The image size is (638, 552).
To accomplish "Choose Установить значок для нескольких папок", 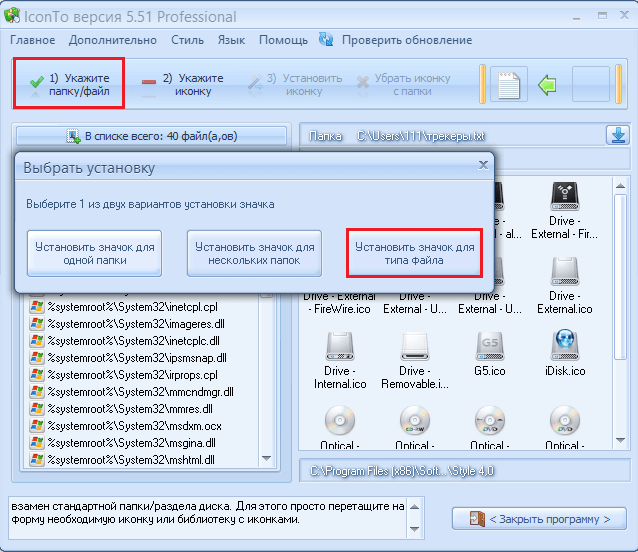I will coord(254,253).
